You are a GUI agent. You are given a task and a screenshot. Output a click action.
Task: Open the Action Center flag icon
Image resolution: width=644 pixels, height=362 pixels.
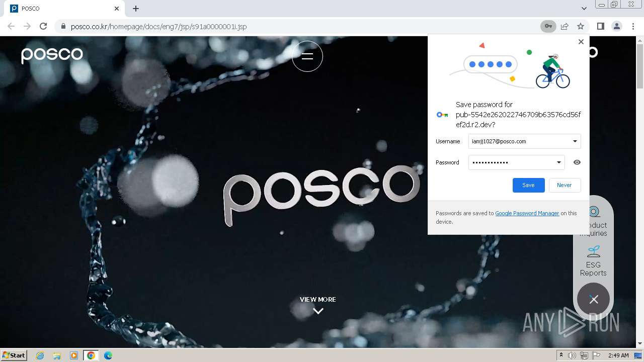[596, 355]
